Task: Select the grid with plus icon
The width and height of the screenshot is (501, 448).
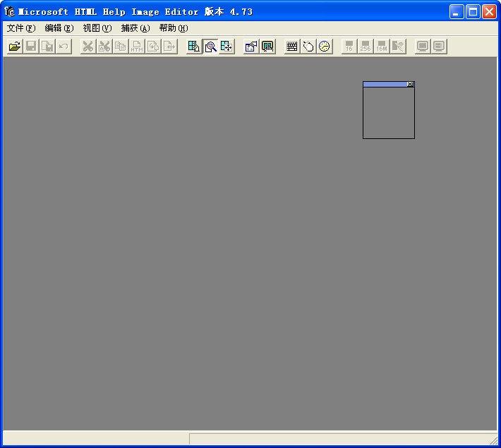Action: [227, 47]
